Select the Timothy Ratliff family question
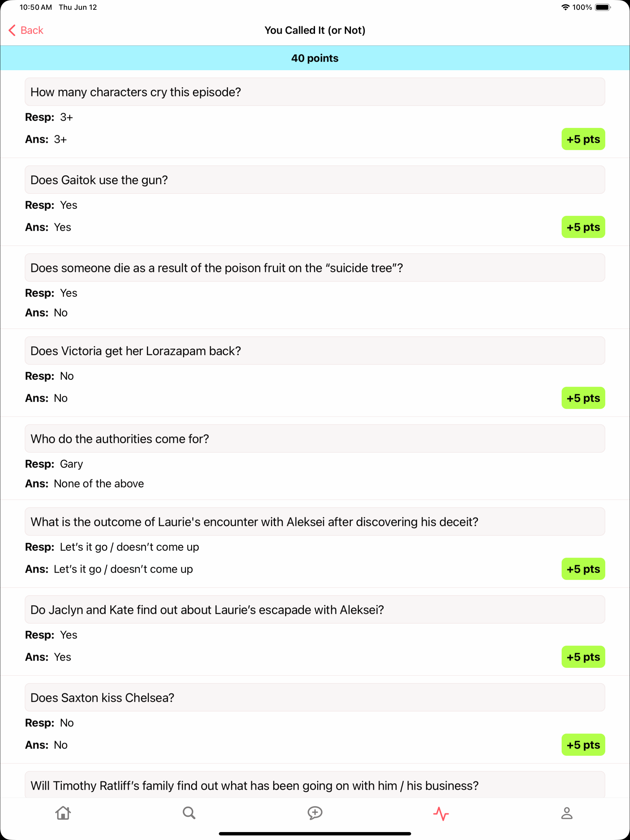 (x=315, y=785)
